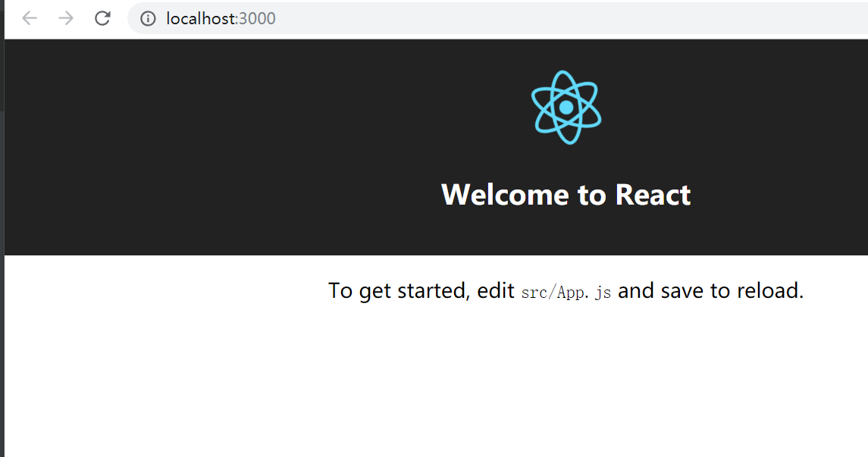Focus the address bar showing localhost:3000
Image resolution: width=868 pixels, height=457 pixels.
[x=497, y=18]
